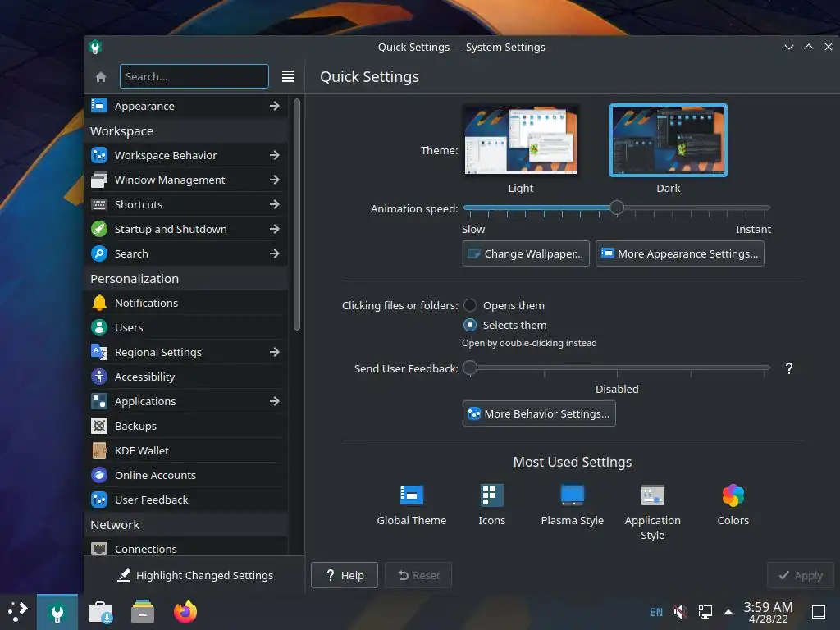Click the Animation speed slider handle
The height and width of the screenshot is (630, 840).
tap(617, 208)
